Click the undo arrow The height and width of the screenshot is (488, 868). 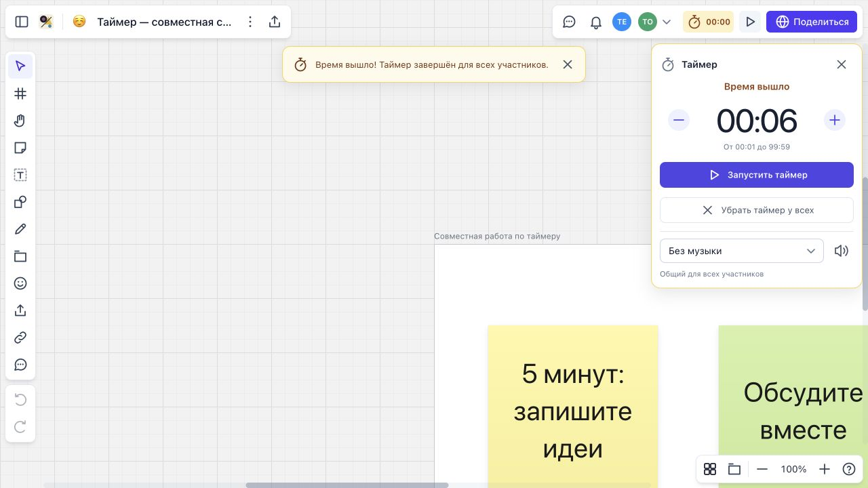20,400
